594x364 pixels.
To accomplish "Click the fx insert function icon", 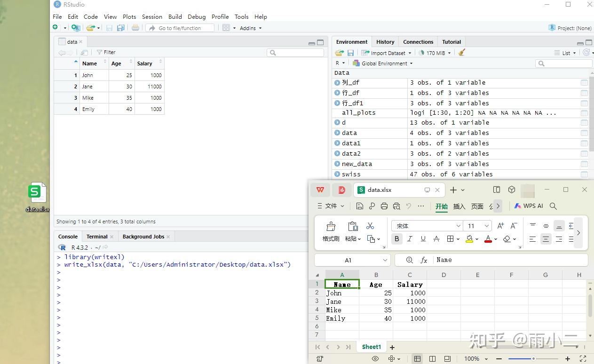I will tap(424, 260).
